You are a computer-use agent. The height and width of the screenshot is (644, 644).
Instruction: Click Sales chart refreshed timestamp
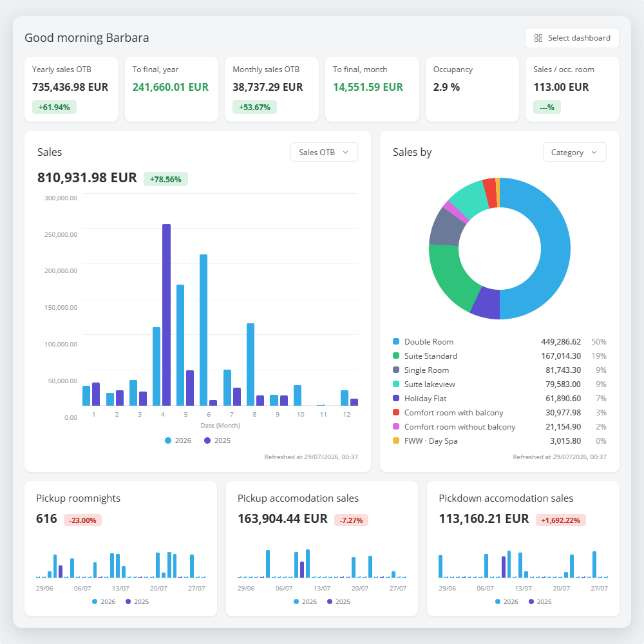311,457
